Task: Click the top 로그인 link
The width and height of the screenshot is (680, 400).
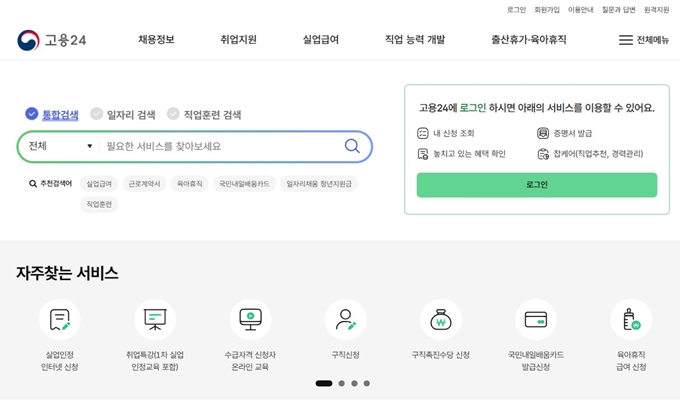Action: click(x=517, y=10)
